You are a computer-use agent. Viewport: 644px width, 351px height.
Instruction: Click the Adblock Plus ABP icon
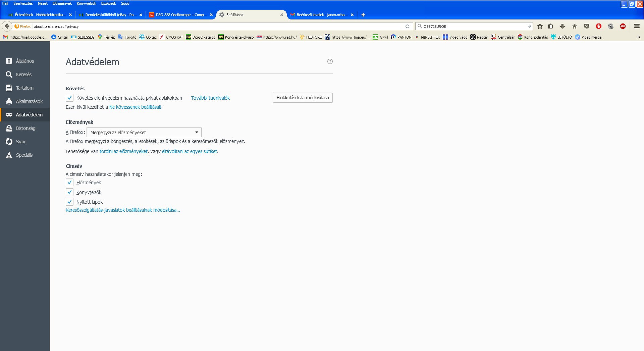[x=623, y=26]
